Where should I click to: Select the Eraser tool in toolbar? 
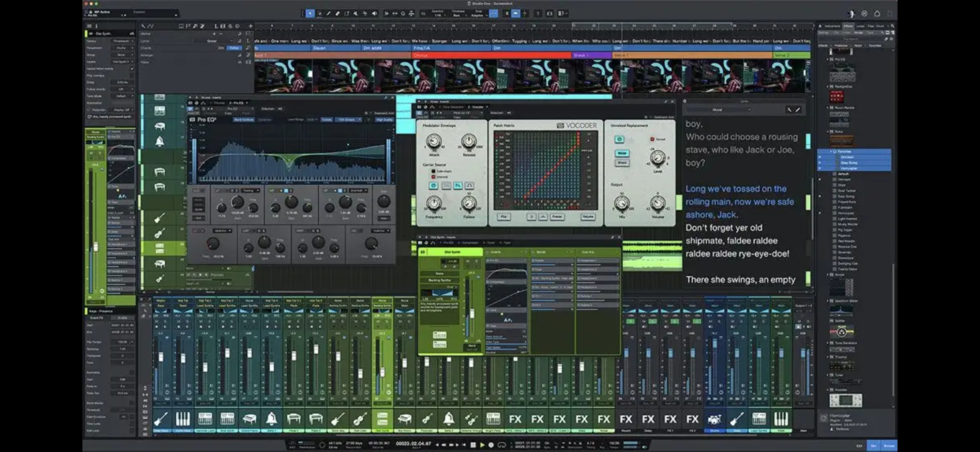338,14
